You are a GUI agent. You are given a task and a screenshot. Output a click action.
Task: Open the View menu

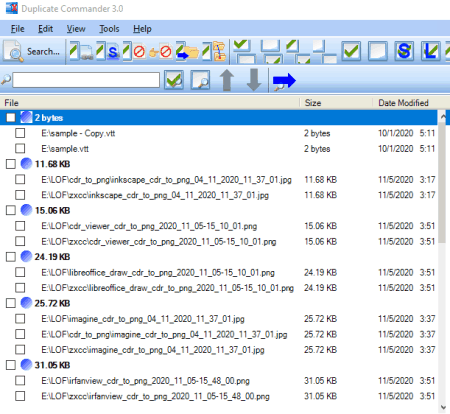(76, 29)
